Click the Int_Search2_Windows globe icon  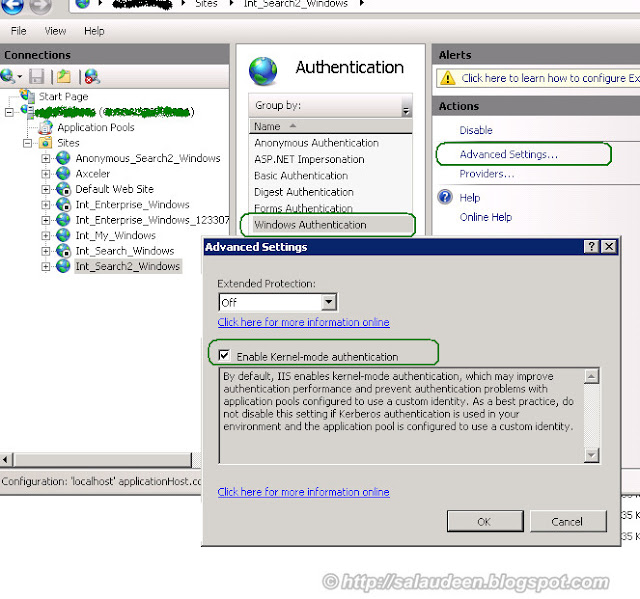(63, 266)
